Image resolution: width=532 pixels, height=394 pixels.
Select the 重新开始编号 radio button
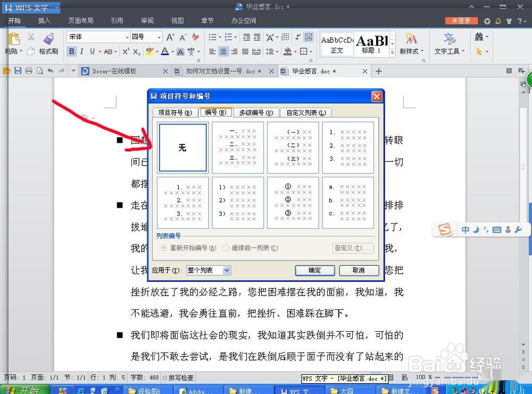tap(164, 248)
